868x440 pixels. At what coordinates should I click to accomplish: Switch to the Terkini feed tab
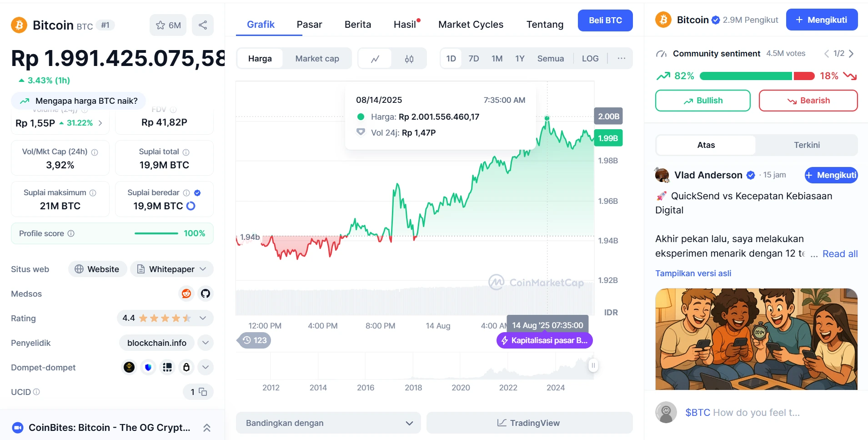click(x=806, y=145)
